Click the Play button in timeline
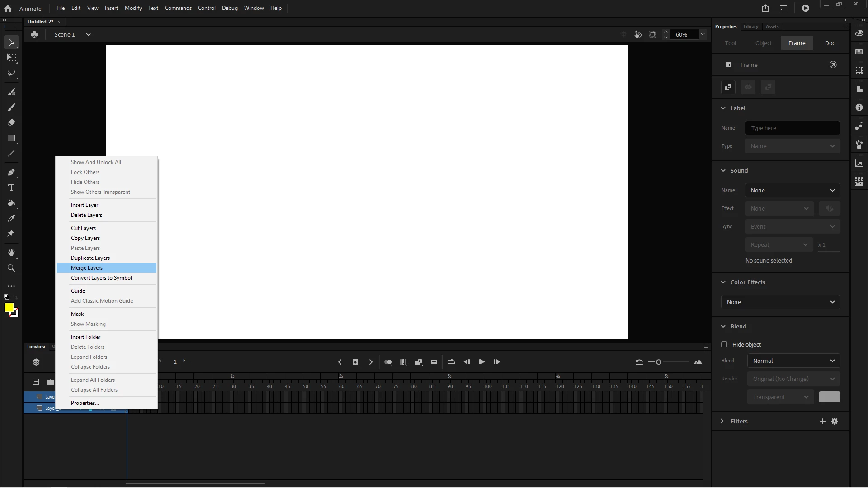This screenshot has height=488, width=868. (x=481, y=362)
